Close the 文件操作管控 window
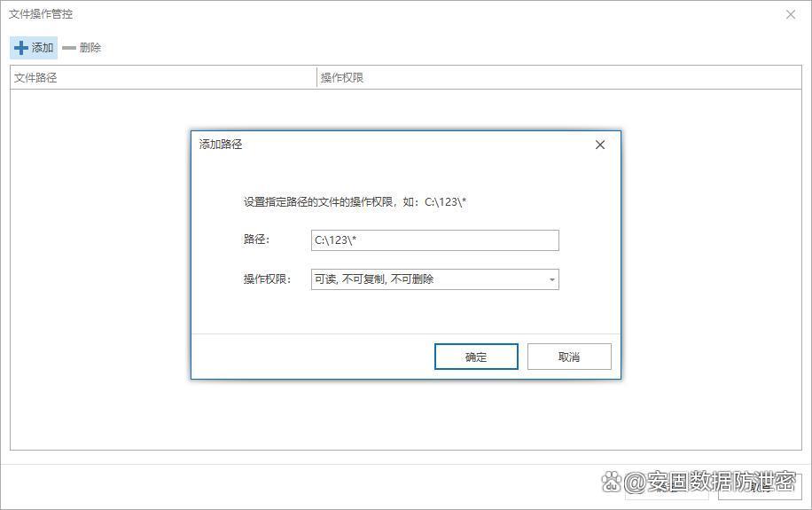Viewport: 812px width, 510px height. 790,14
